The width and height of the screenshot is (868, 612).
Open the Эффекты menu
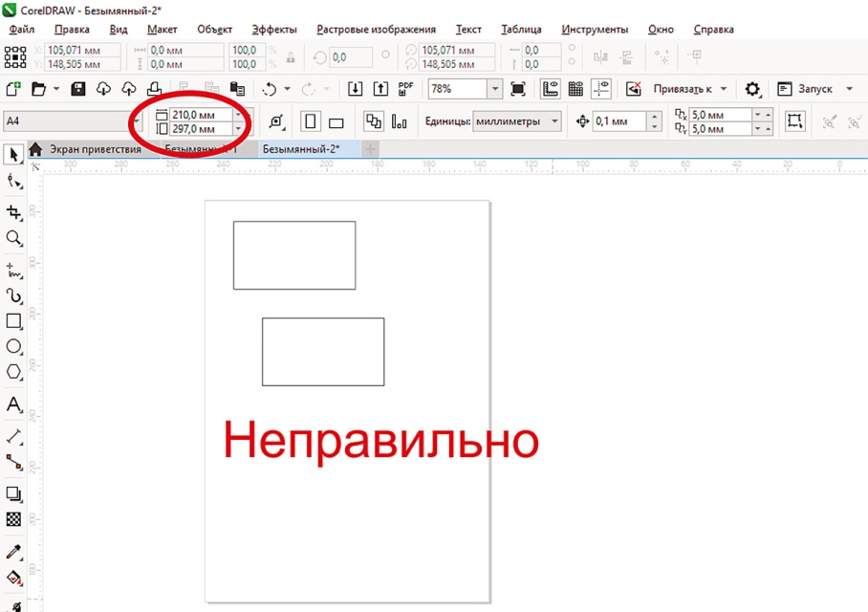click(x=274, y=30)
